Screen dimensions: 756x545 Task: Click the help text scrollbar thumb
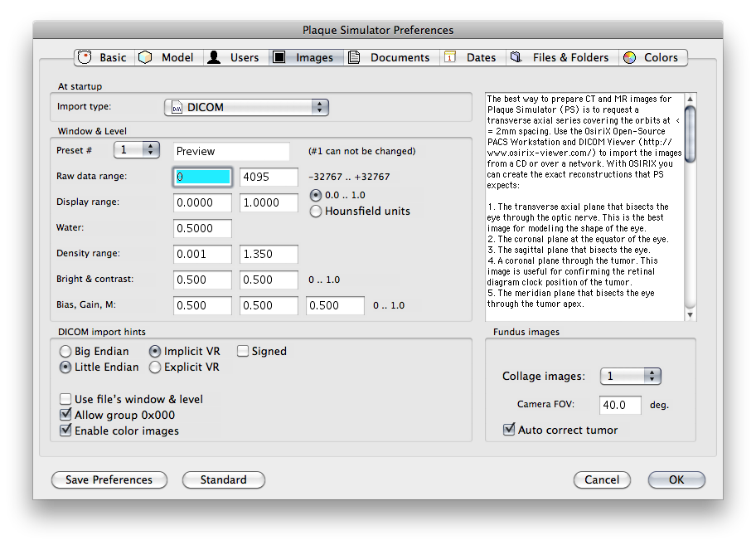691,134
